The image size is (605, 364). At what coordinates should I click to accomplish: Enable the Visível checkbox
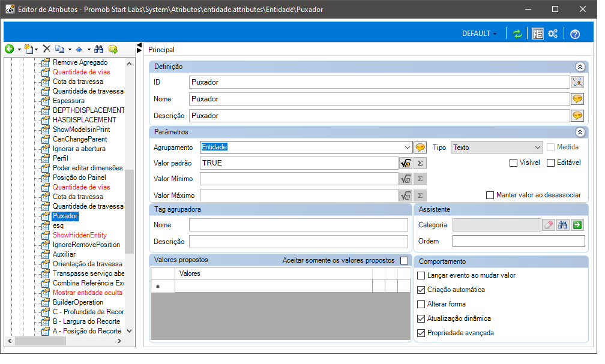513,163
